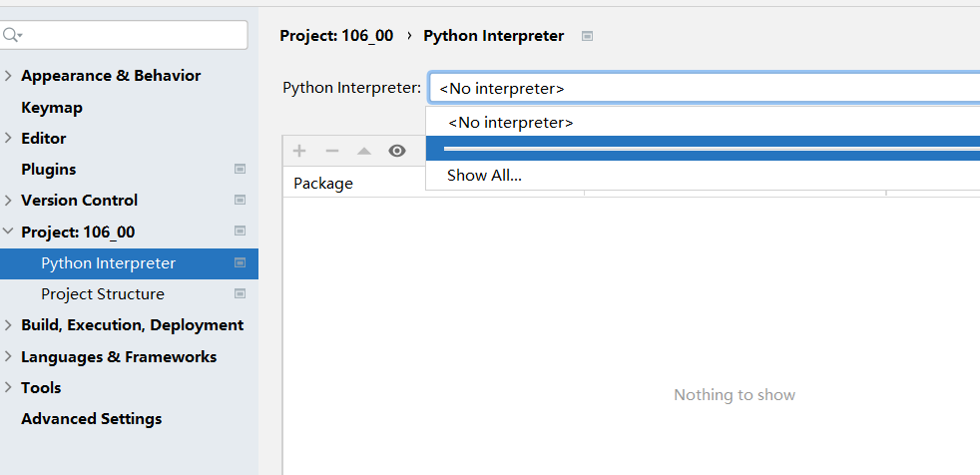
Task: Click the project-level icon on the Project: 106_00 row
Action: (240, 231)
